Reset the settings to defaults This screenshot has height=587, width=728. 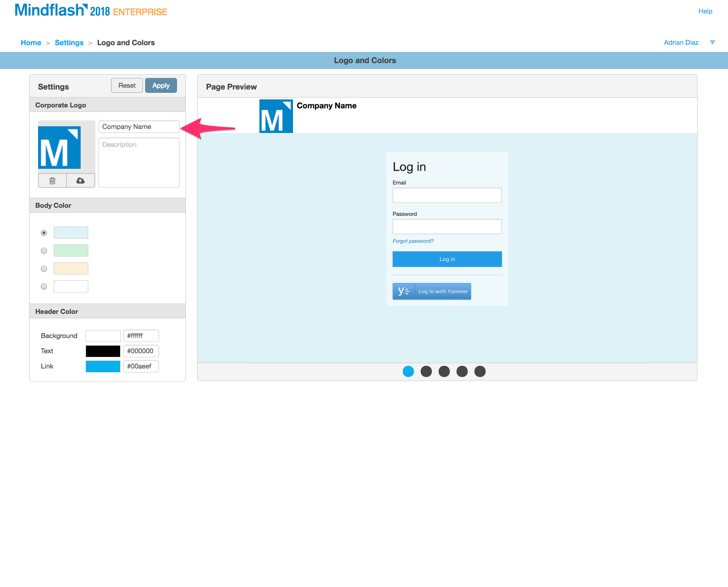(x=127, y=85)
